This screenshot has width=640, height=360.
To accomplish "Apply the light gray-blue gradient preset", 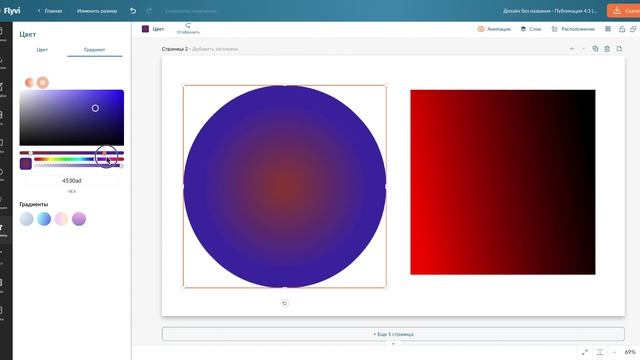I will click(x=27, y=219).
